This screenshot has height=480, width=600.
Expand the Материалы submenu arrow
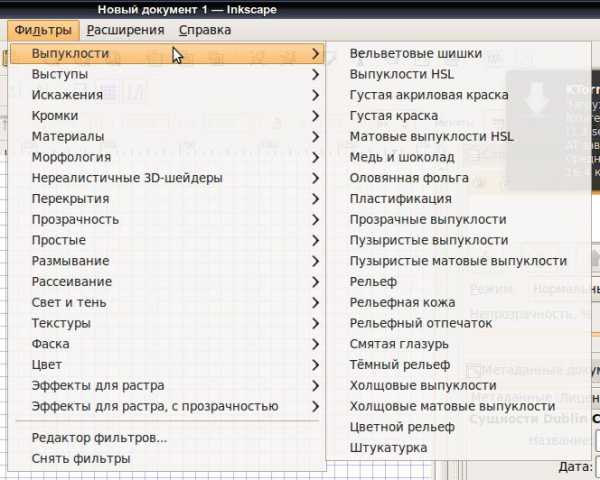(x=315, y=136)
